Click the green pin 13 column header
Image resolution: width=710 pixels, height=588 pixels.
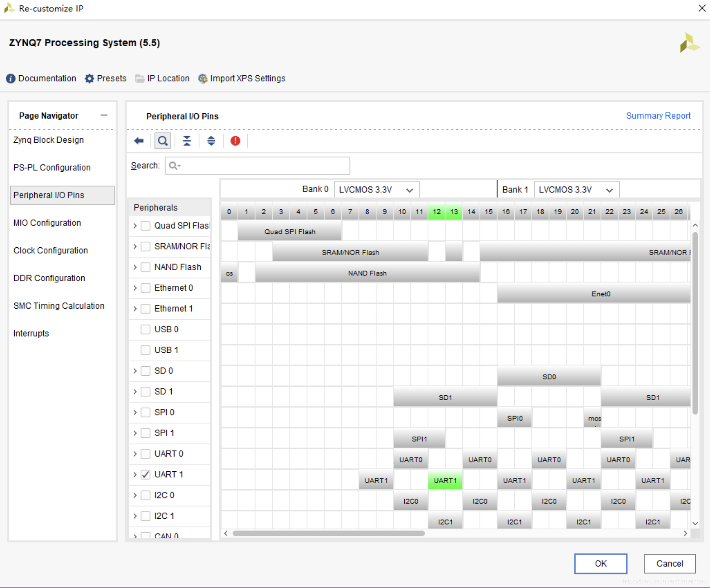tap(454, 212)
